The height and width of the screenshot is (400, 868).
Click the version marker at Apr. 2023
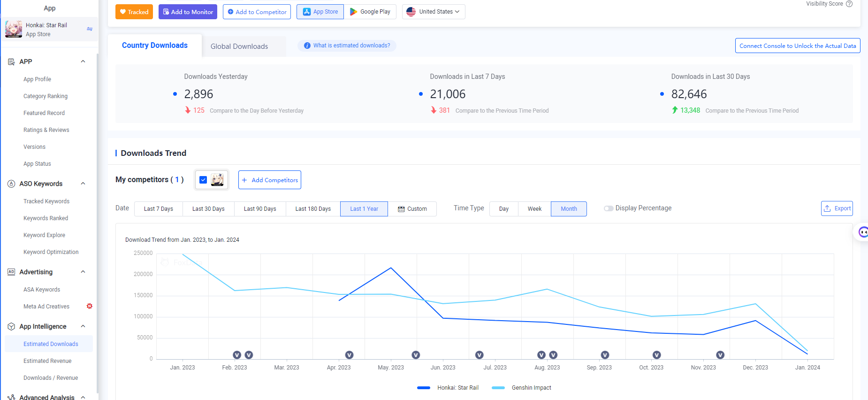tap(349, 355)
